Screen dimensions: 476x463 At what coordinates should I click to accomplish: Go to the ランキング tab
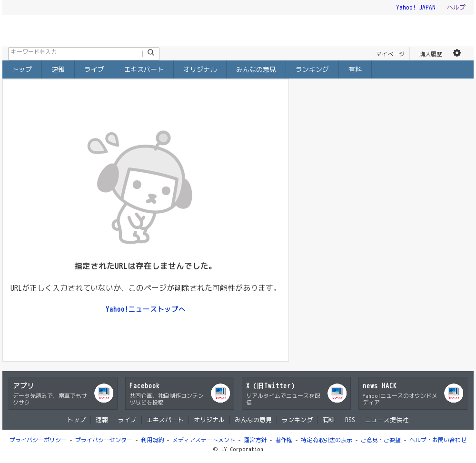click(312, 69)
